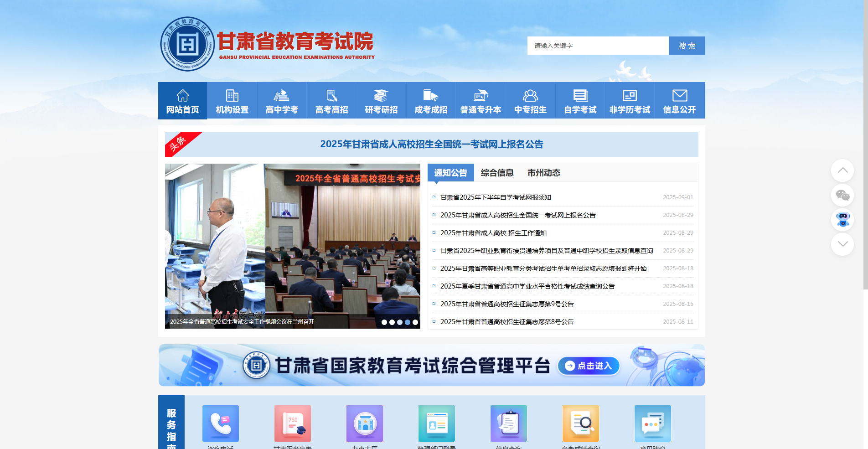
Task: Click the WeChat icon in floating sidebar
Action: pos(843,196)
